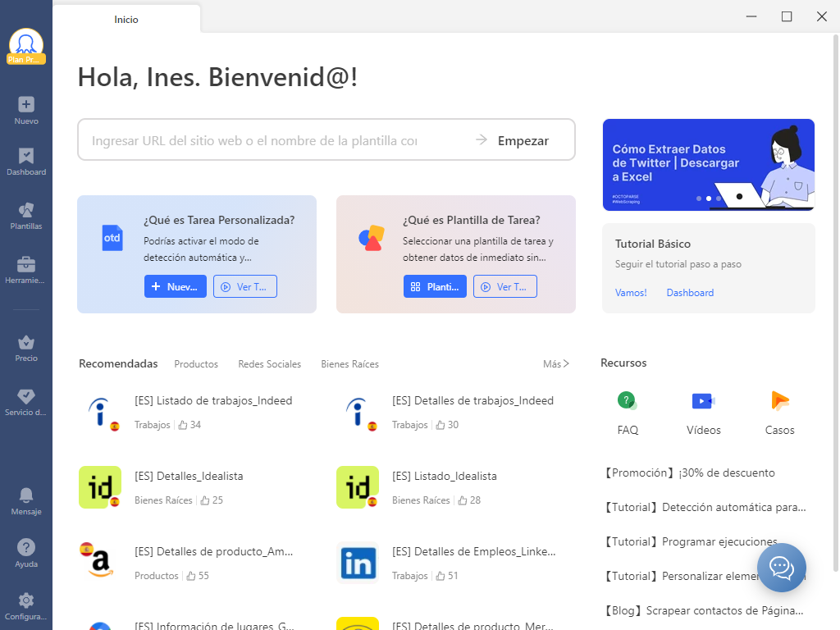Select the first banner carousel dot
This screenshot has height=630, width=840.
click(699, 199)
